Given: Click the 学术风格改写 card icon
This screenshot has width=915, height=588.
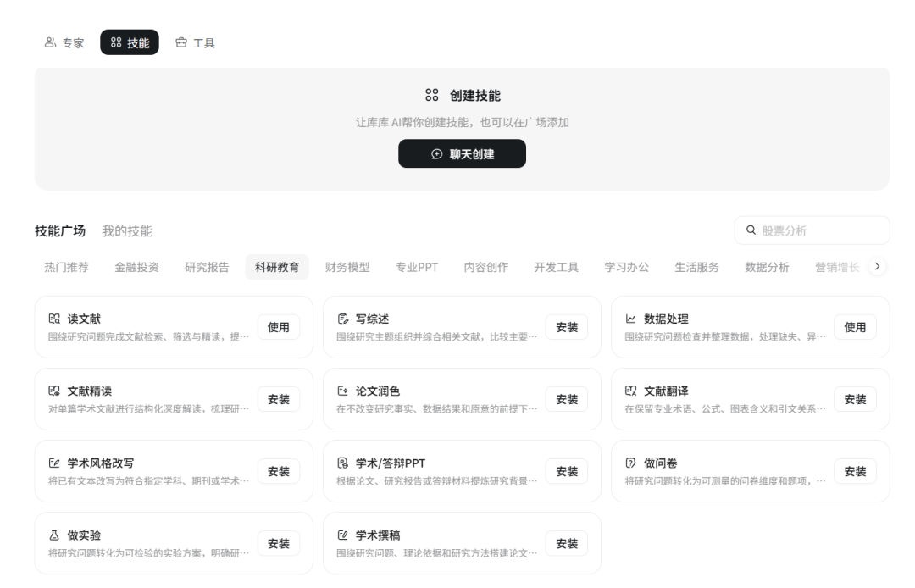Looking at the screenshot, I should [x=54, y=463].
